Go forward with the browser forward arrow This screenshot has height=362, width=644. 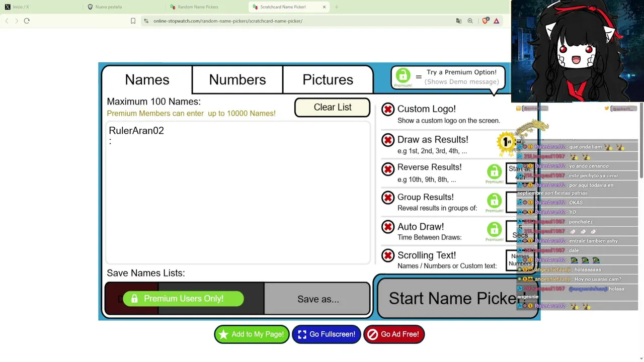coord(17,21)
